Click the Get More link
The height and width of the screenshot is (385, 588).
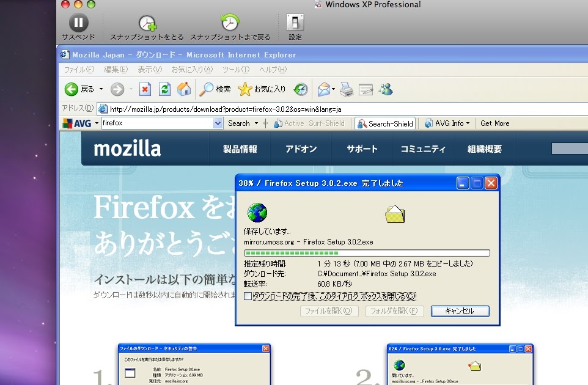(x=494, y=123)
